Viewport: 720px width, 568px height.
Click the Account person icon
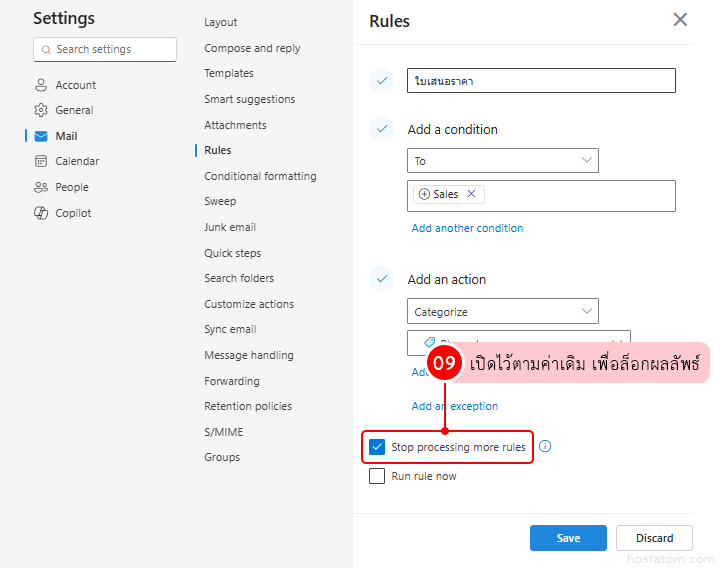tap(41, 85)
